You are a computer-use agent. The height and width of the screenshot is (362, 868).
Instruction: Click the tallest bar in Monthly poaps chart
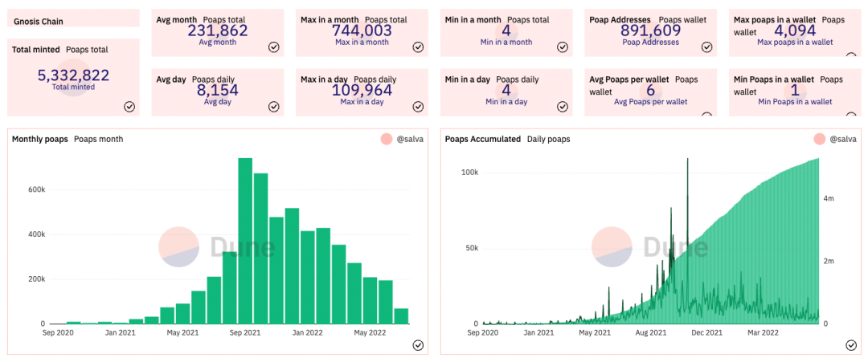click(245, 241)
